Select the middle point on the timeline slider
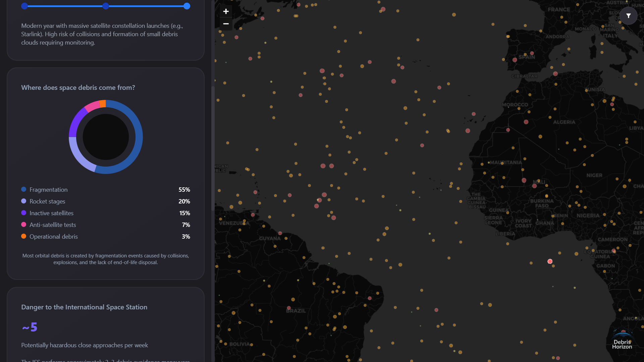 pos(106,6)
